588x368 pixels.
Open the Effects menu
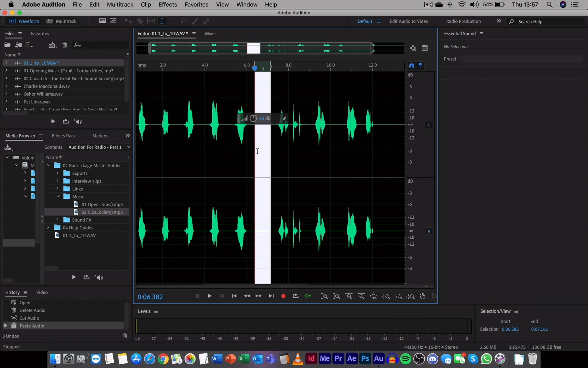tap(168, 5)
